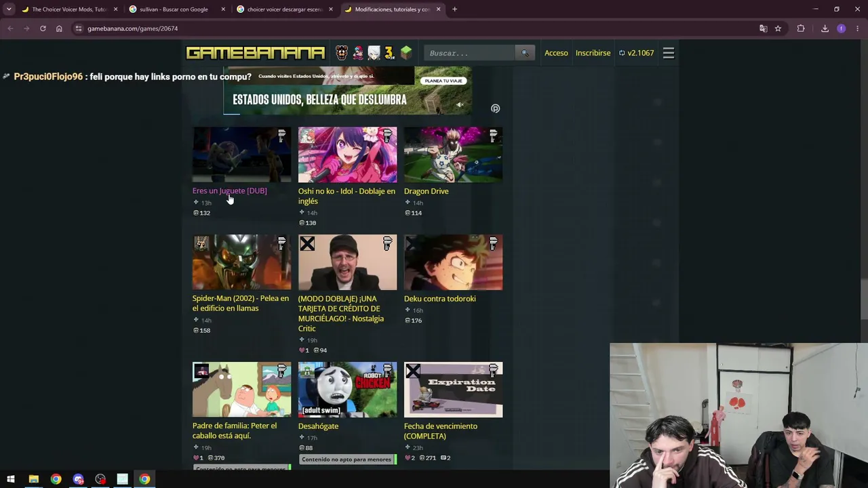Screen dimensions: 868x488
Task: Expand the GameBanana hamburger menu
Action: coord(669,53)
